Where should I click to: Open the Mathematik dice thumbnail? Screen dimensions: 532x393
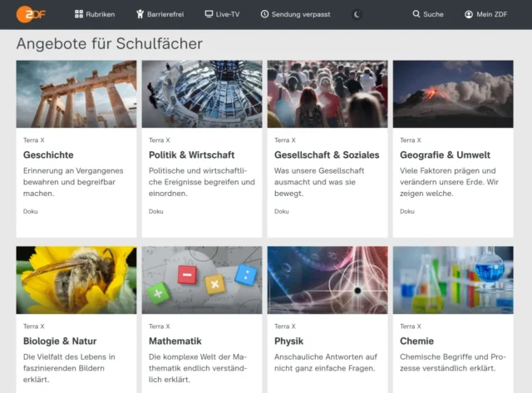(202, 280)
